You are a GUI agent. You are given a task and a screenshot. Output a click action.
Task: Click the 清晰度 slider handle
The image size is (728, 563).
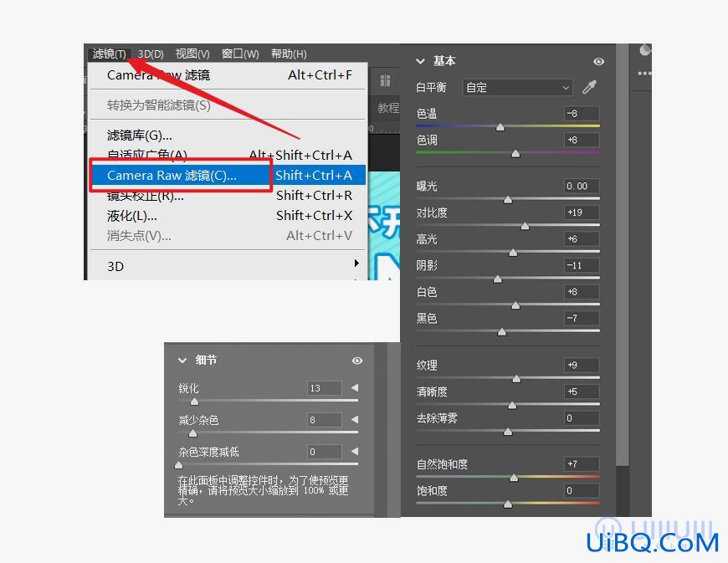(x=512, y=405)
